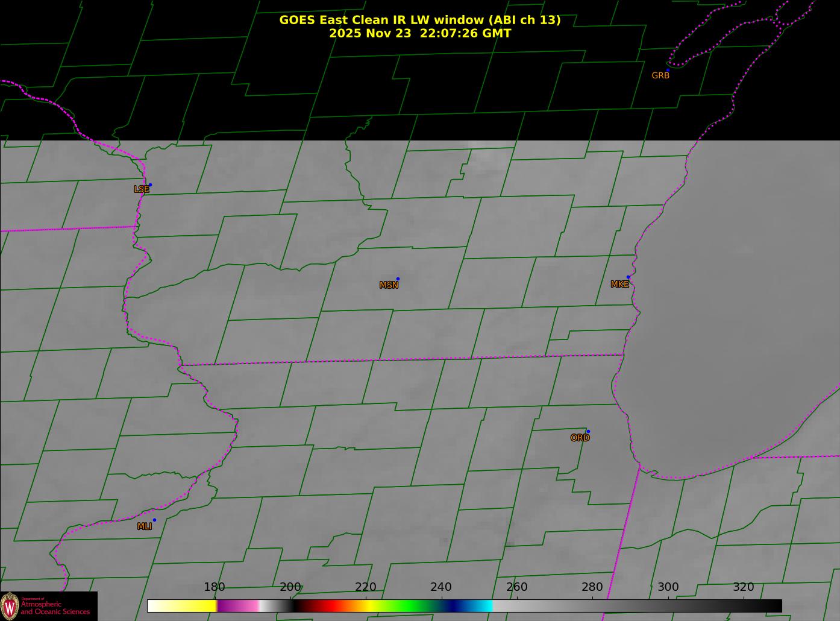The height and width of the screenshot is (621, 840).
Task: Click the MSN station label
Action: pos(389,285)
